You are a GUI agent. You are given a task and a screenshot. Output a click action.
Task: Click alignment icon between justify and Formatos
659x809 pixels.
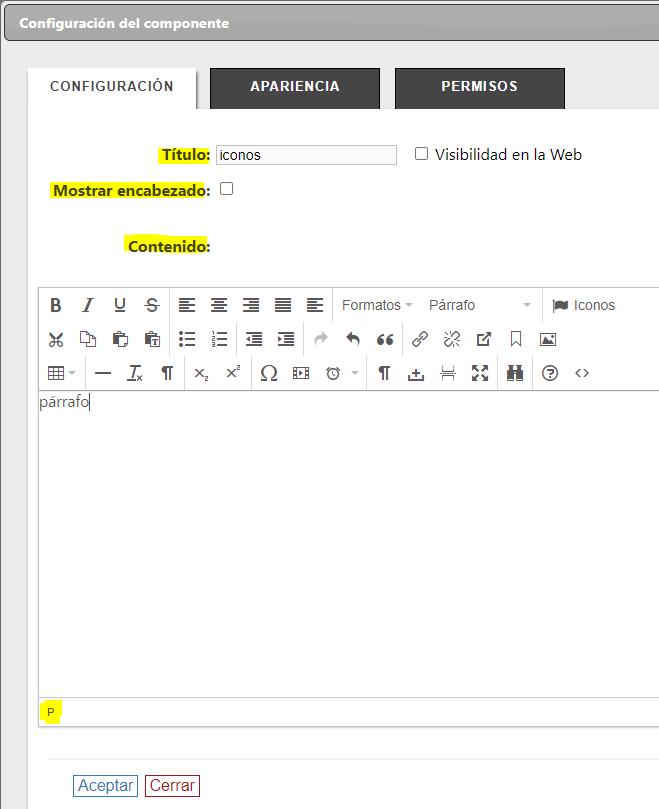tap(315, 305)
